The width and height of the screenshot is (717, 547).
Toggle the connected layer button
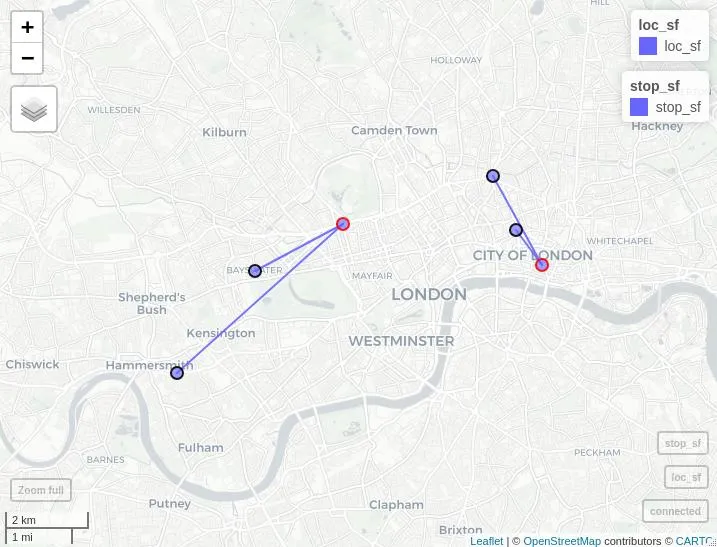[675, 511]
